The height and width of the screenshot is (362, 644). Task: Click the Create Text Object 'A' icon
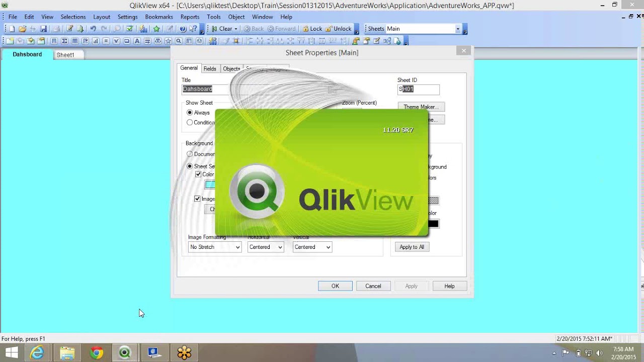click(x=137, y=41)
